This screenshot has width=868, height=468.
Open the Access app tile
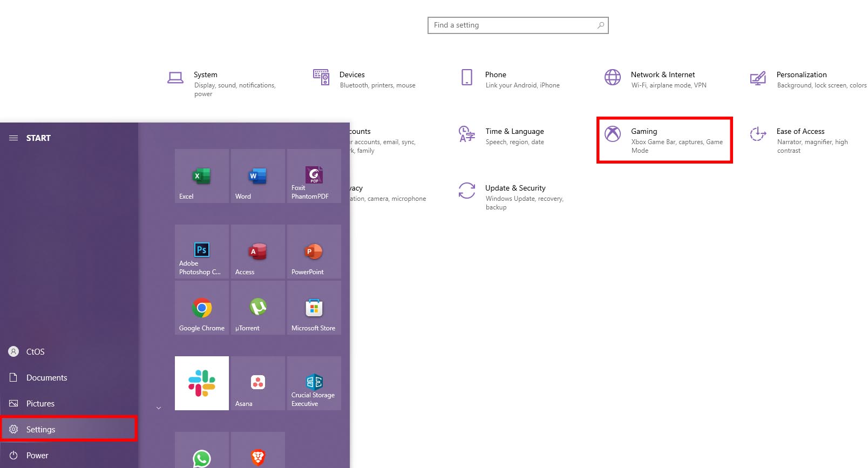[257, 252]
